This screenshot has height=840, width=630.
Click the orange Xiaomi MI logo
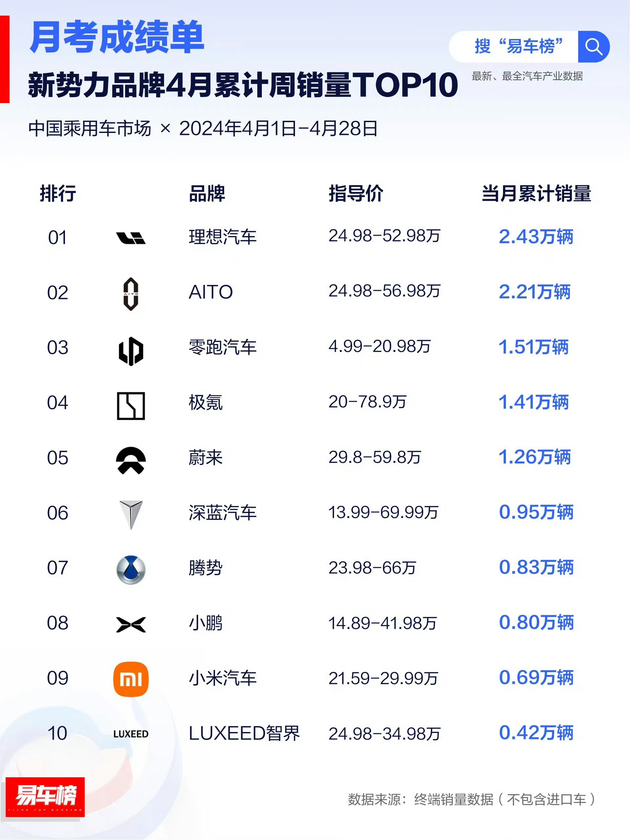coord(131,679)
